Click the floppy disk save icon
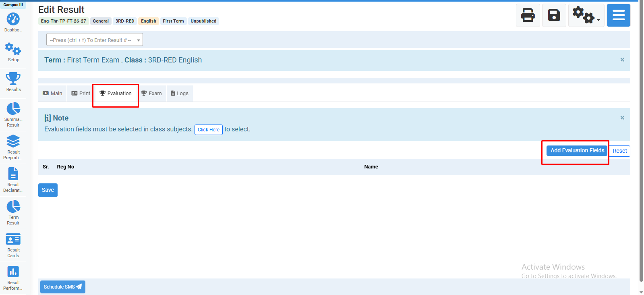This screenshot has width=644, height=295. [x=554, y=15]
